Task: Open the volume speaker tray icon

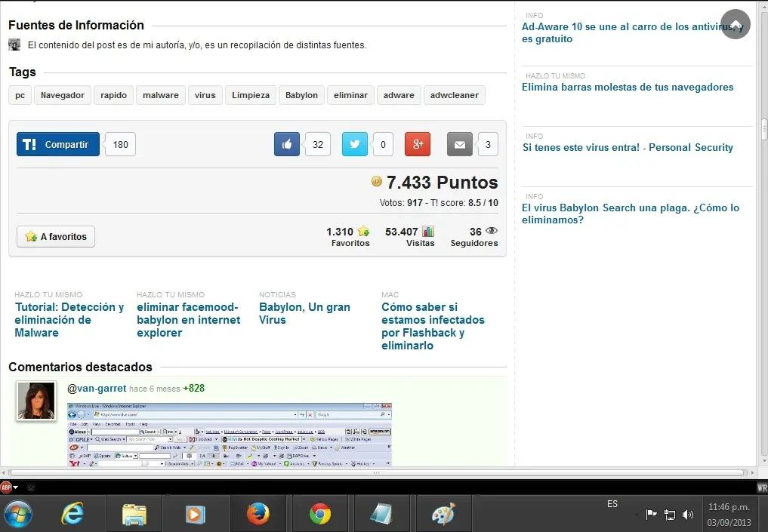Action: coord(688,514)
